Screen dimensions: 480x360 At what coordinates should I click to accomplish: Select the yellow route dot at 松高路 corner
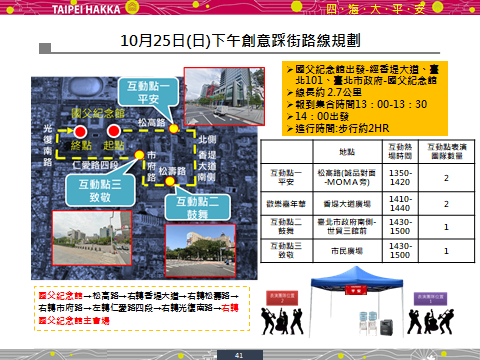pyautogui.click(x=174, y=128)
